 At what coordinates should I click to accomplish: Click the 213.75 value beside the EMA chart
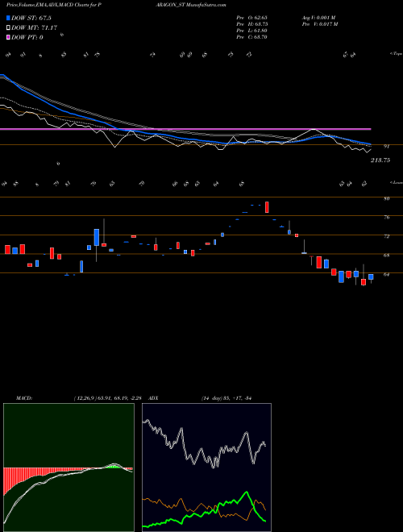click(380, 160)
